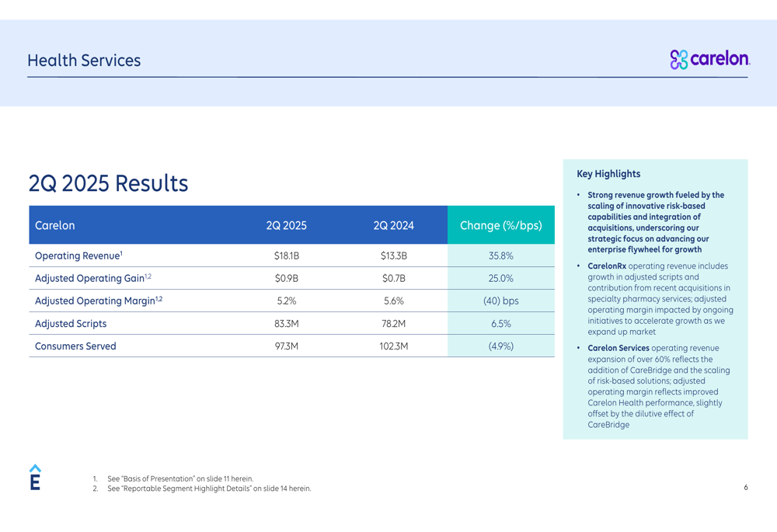Click the Consumers Served row label
777x532 pixels.
(x=75, y=346)
